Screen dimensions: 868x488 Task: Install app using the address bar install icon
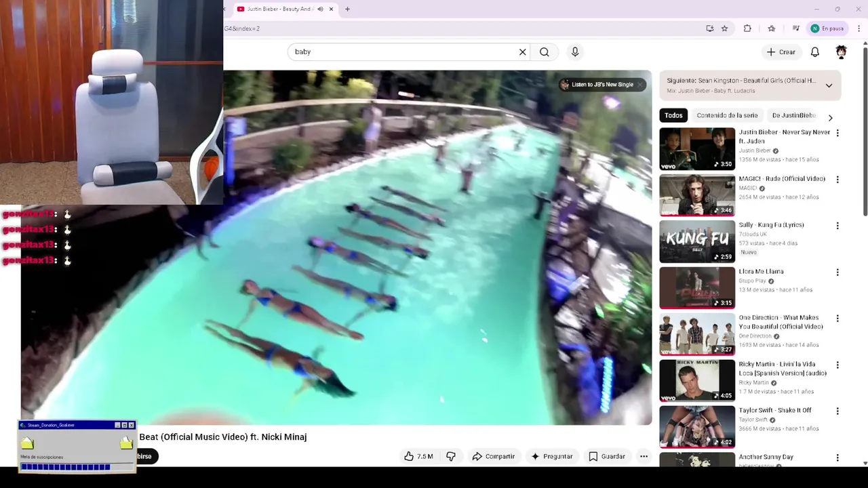[709, 28]
